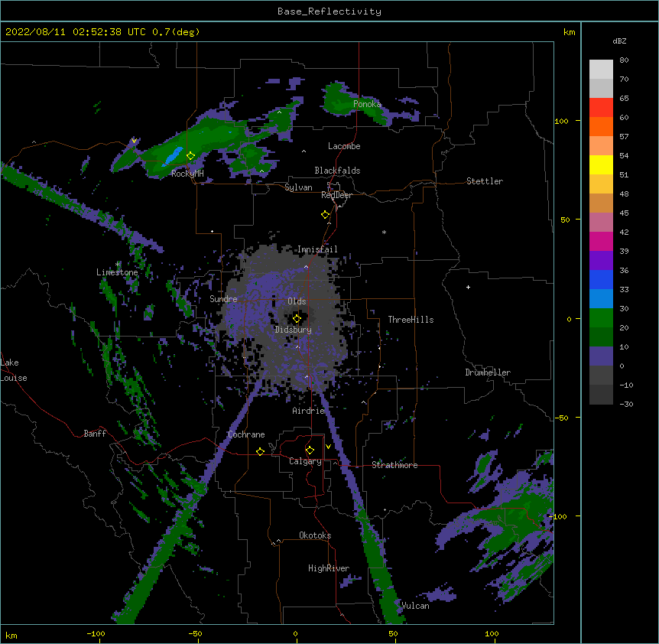Click the Sylvan label on the map
The width and height of the screenshot is (659, 644).
298,187
